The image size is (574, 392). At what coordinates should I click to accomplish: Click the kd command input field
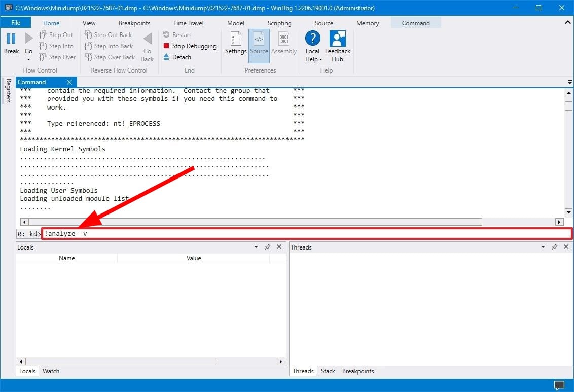(306, 233)
